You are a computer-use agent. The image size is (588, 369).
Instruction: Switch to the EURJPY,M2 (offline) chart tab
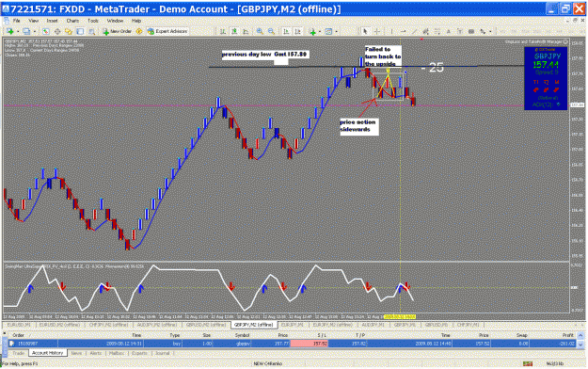pyautogui.click(x=333, y=325)
